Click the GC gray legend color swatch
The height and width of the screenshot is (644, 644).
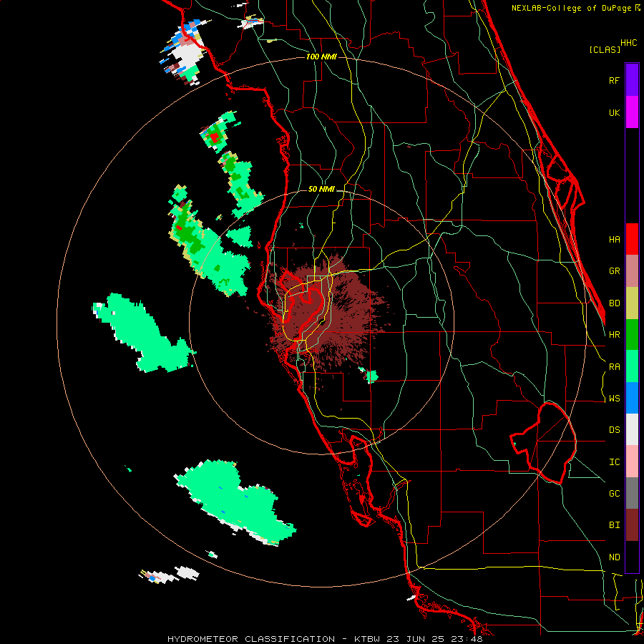(x=632, y=493)
